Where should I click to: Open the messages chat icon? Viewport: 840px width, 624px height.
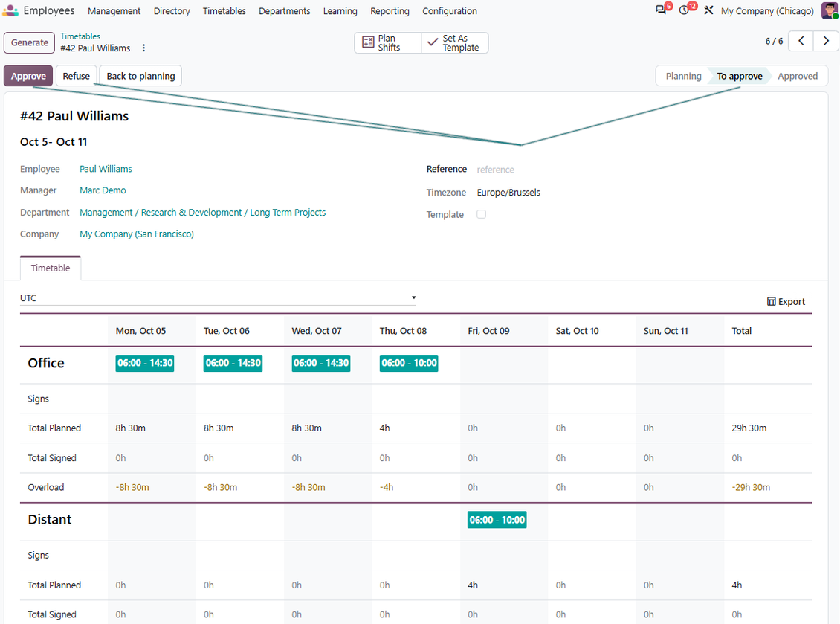coord(662,10)
